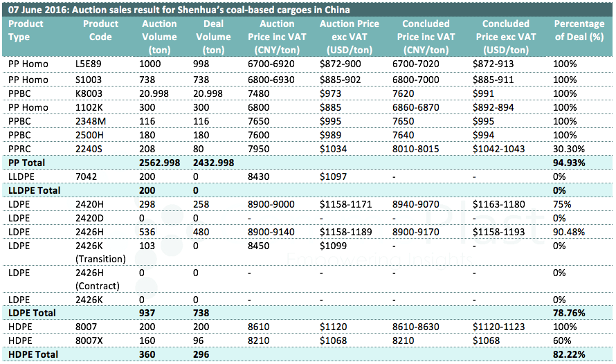Select the 78.76% LDPE total percentage
The height and width of the screenshot is (364, 616).
pos(569,313)
